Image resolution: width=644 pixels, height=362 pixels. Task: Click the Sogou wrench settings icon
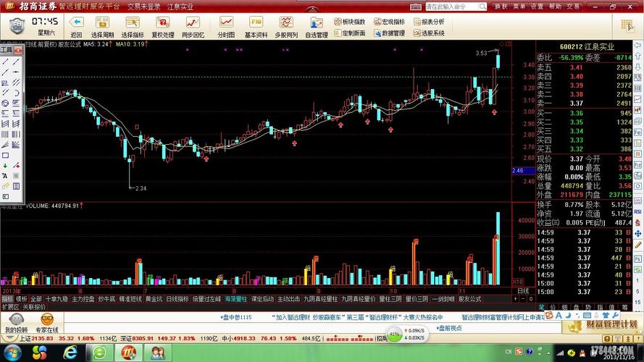(615, 315)
